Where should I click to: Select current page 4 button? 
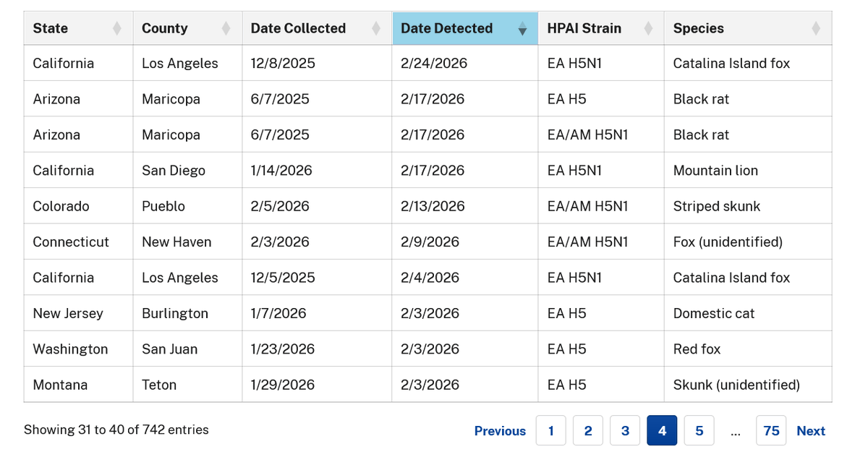662,431
